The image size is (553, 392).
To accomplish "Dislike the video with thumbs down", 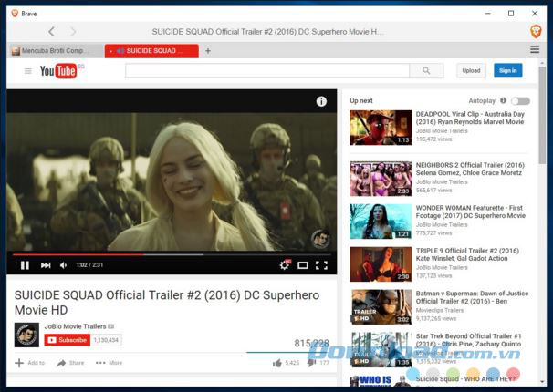I will point(311,363).
